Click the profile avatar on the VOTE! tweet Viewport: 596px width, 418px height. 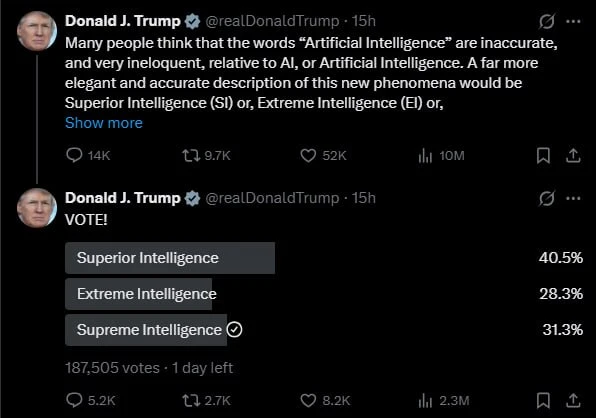click(x=37, y=208)
